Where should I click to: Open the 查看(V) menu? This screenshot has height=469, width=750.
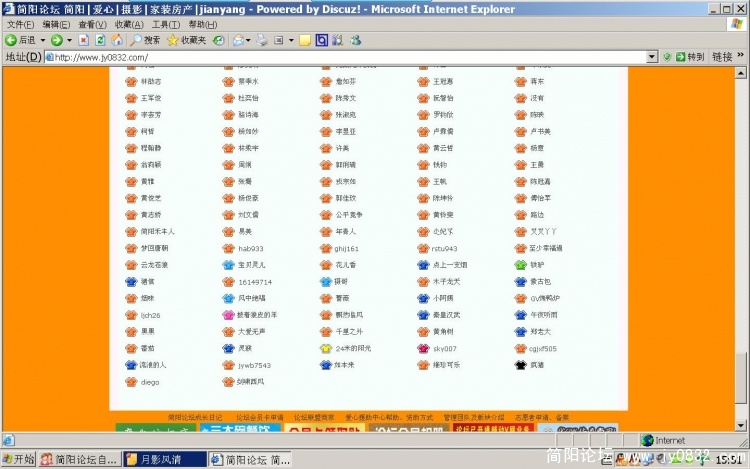pyautogui.click(x=92, y=24)
